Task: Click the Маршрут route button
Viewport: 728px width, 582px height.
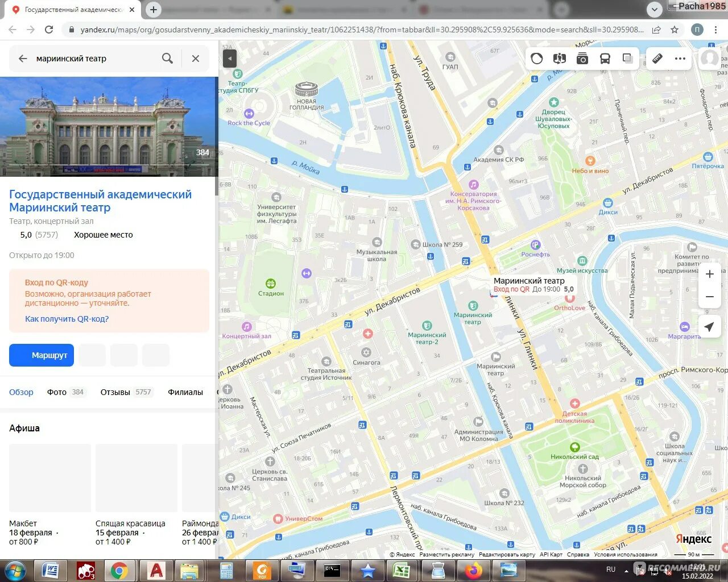Action: 42,355
